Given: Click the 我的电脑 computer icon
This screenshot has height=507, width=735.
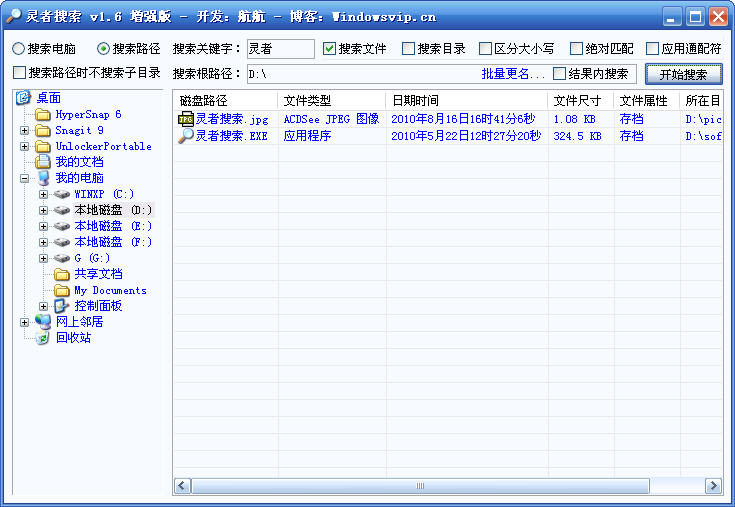Looking at the screenshot, I should [x=43, y=178].
